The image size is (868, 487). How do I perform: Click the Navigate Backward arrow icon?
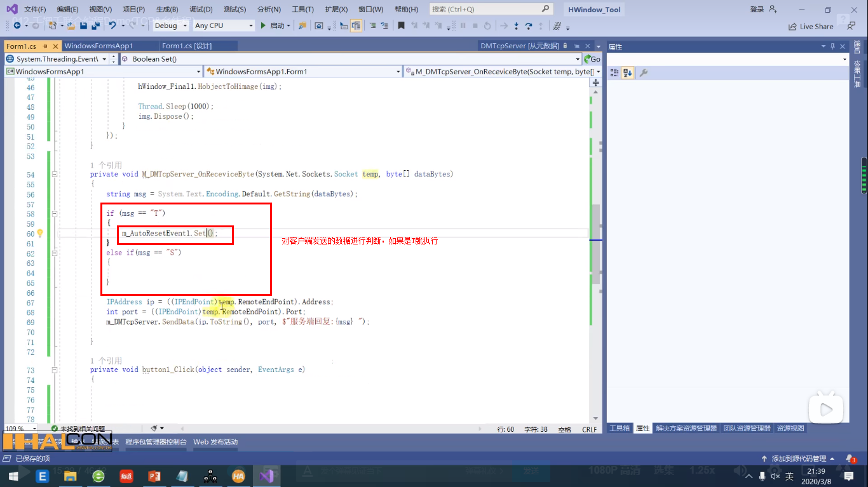17,26
